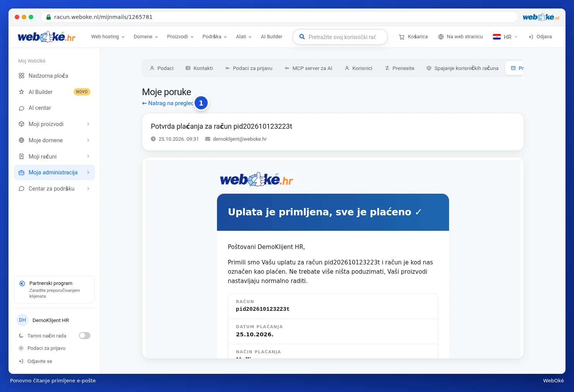
Task: Click the Nadzorna ploča dashboard grid icon
Action: [x=22, y=76]
